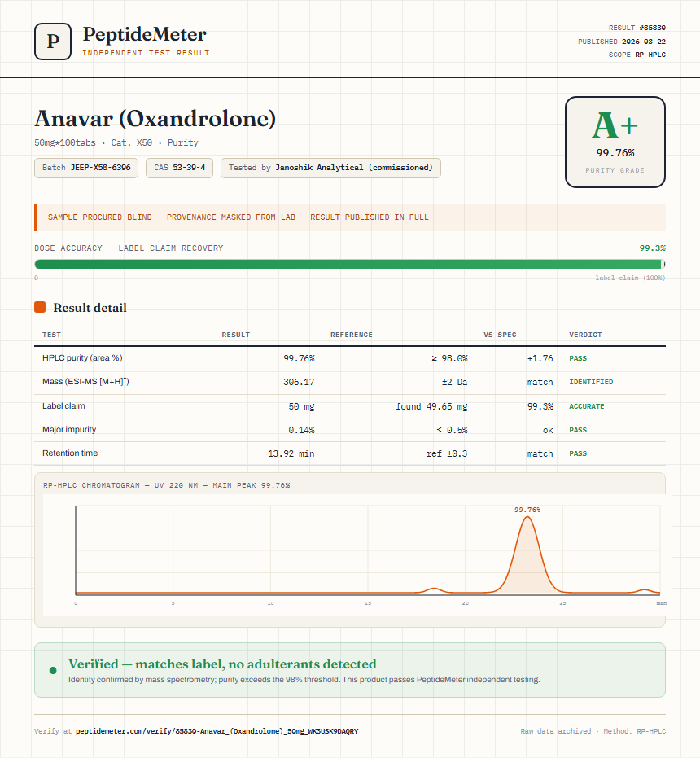700x758 pixels.
Task: Click the ACCURATE verdict label
Action: pyautogui.click(x=586, y=406)
